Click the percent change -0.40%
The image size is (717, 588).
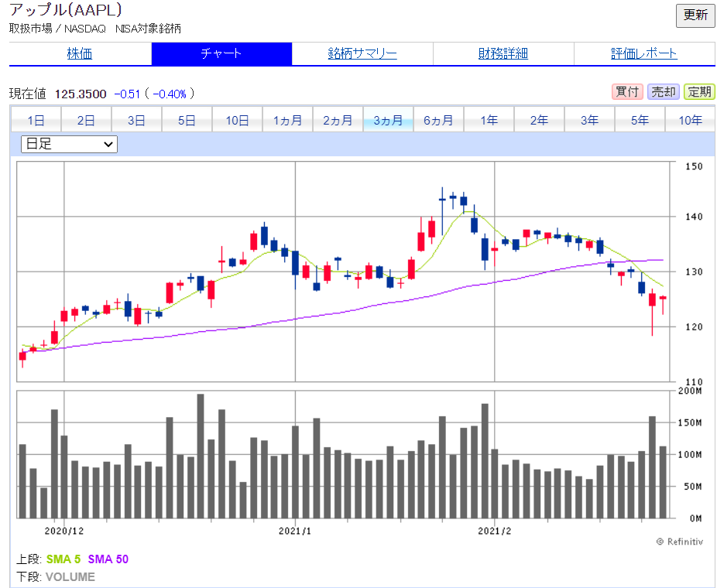(170, 94)
